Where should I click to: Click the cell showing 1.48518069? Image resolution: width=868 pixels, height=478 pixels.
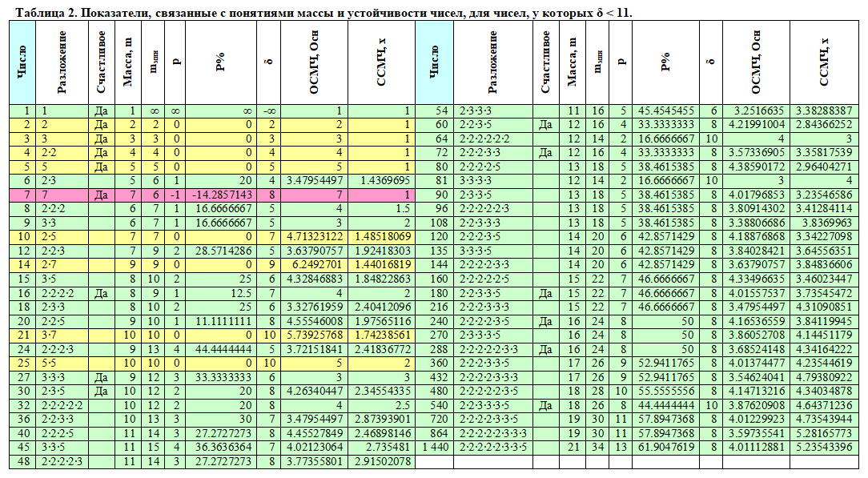tap(381, 237)
